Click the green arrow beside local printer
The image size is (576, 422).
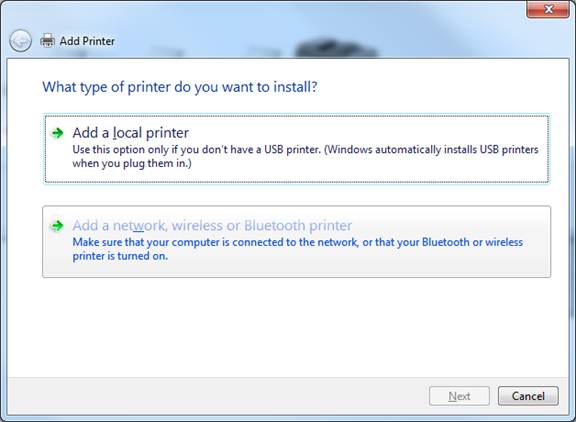coord(57,133)
